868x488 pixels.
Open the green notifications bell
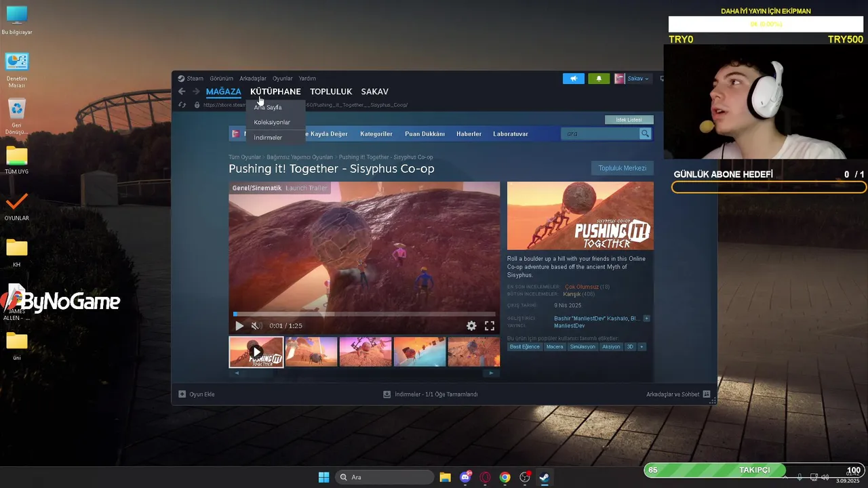coord(599,79)
